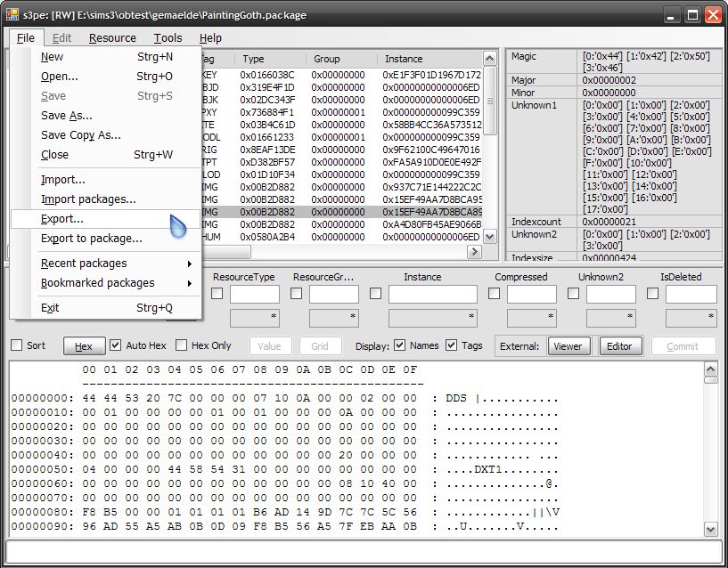This screenshot has height=568, width=728.
Task: Uncheck the Auto Hex checkbox
Action: click(116, 346)
